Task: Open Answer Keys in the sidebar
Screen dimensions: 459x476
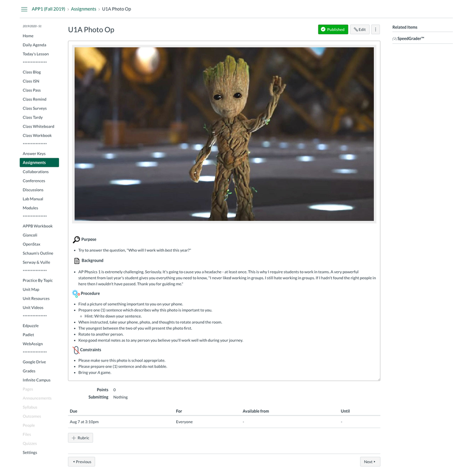Action: coord(34,153)
